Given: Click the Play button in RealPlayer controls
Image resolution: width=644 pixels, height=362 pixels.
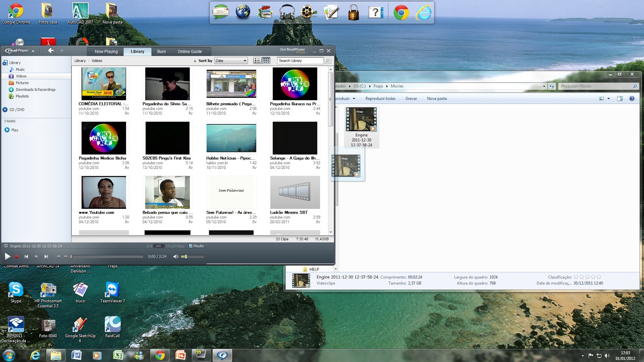Looking at the screenshot, I should [7, 256].
